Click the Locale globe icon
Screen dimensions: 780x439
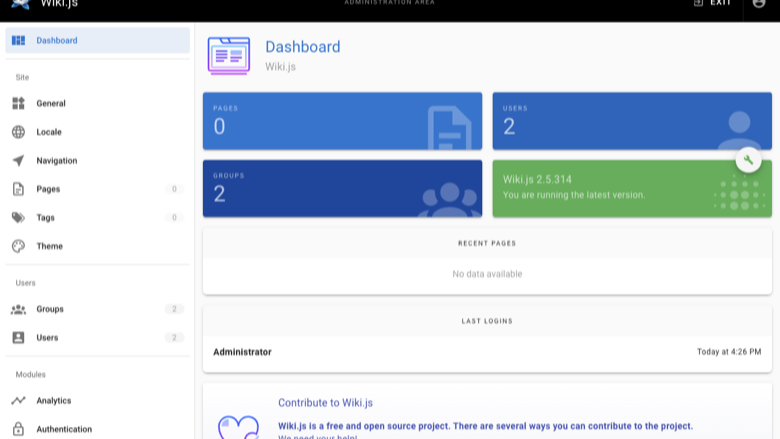tap(18, 132)
